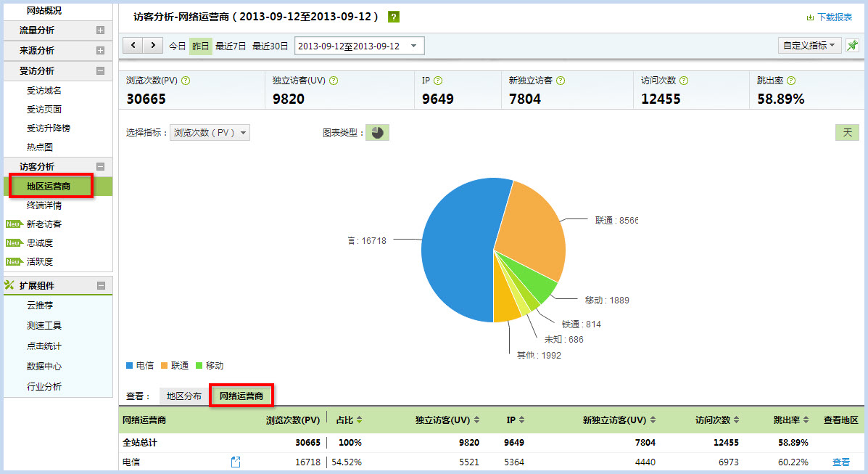
Task: Open the 浏览次数(PV) indicator dropdown
Action: pyautogui.click(x=210, y=133)
